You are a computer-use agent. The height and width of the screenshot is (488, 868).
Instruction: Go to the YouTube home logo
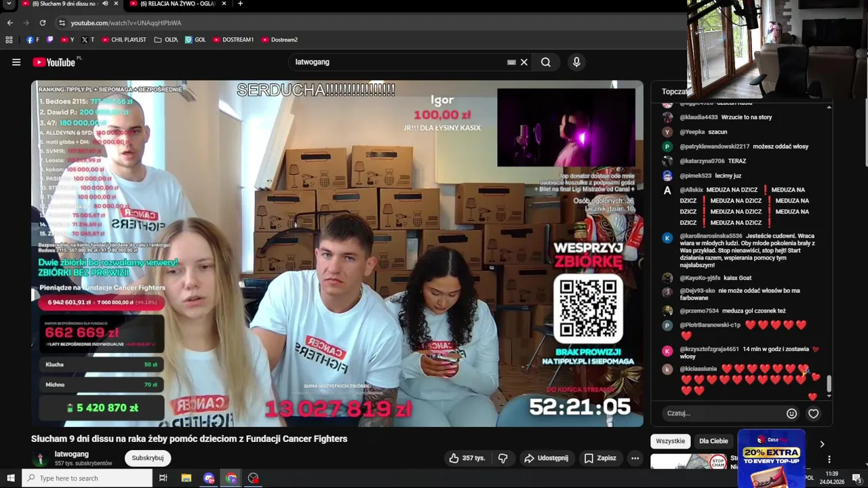point(54,62)
